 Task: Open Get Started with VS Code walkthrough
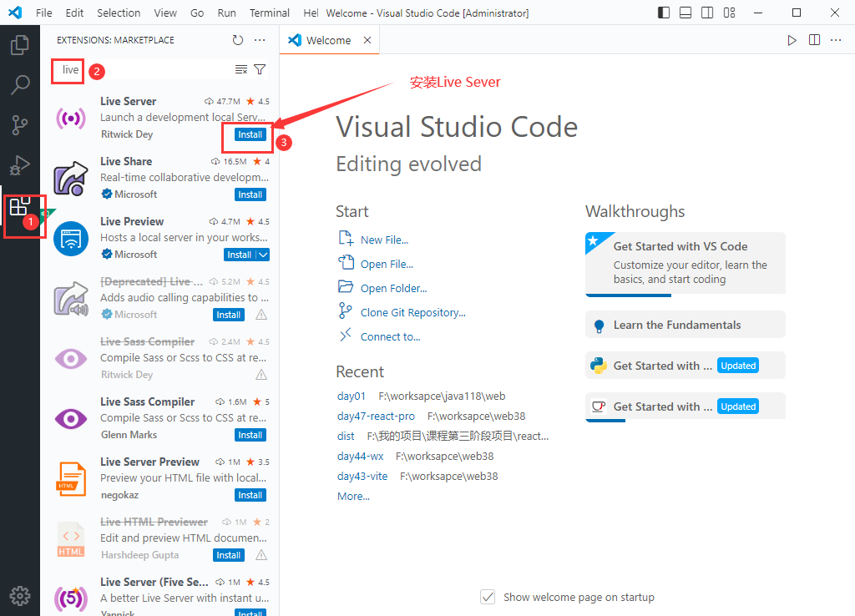[x=686, y=264]
